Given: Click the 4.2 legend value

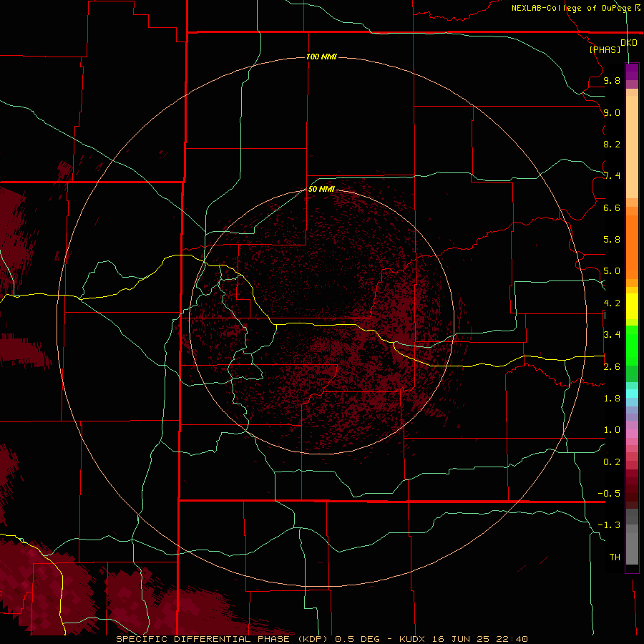Looking at the screenshot, I should [612, 303].
